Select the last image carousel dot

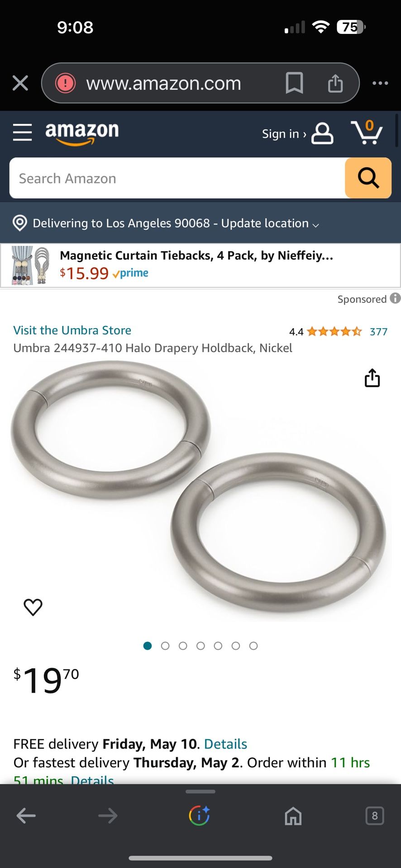coord(253,646)
